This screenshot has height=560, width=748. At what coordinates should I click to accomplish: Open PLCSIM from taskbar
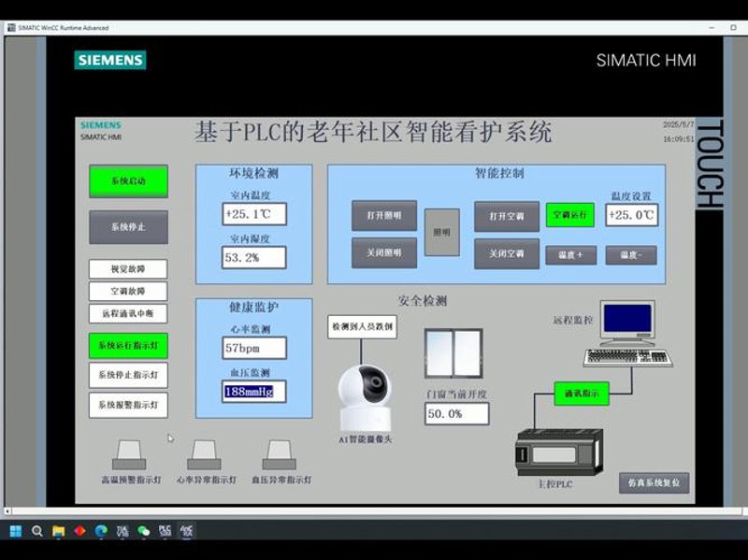click(x=165, y=531)
